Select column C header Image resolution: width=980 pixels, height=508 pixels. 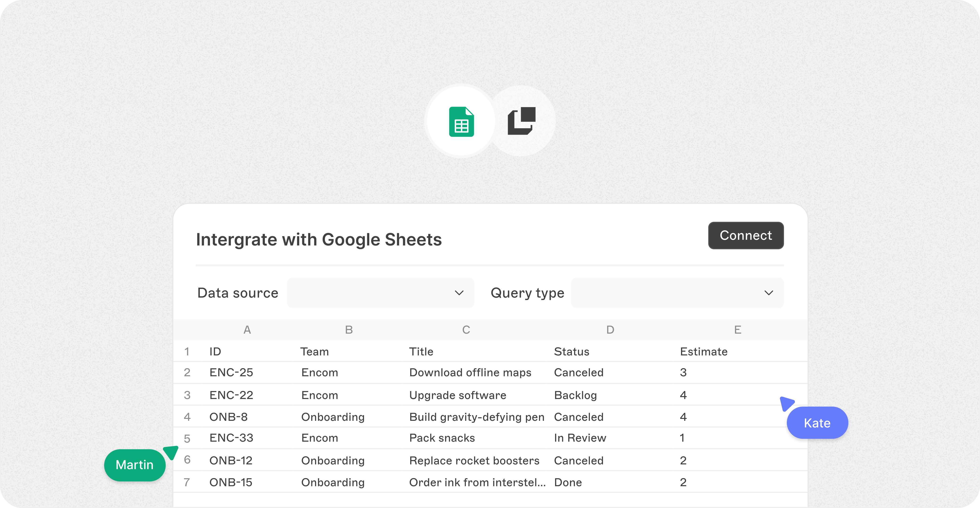tap(466, 329)
